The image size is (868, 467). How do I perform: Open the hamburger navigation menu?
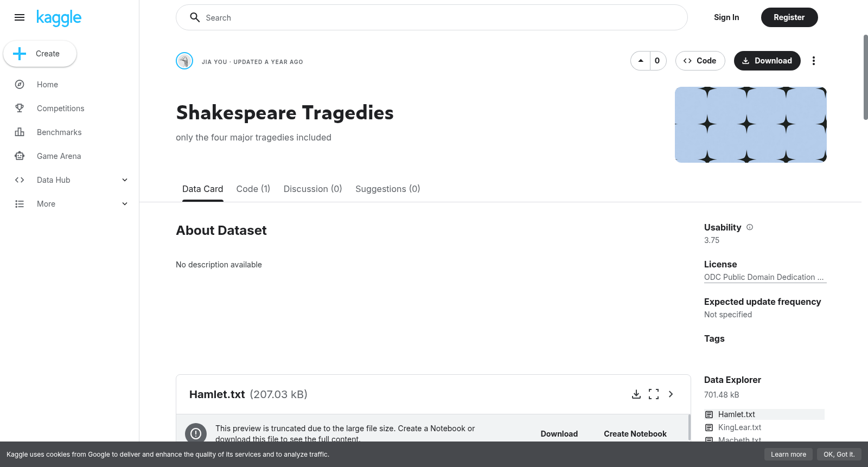coord(20,17)
